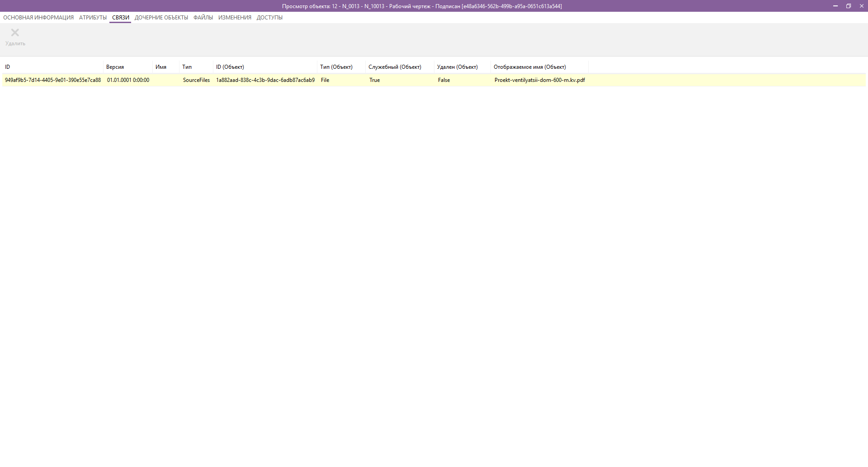Image resolution: width=868 pixels, height=467 pixels.
Task: Click the Имя column header
Action: pos(160,67)
